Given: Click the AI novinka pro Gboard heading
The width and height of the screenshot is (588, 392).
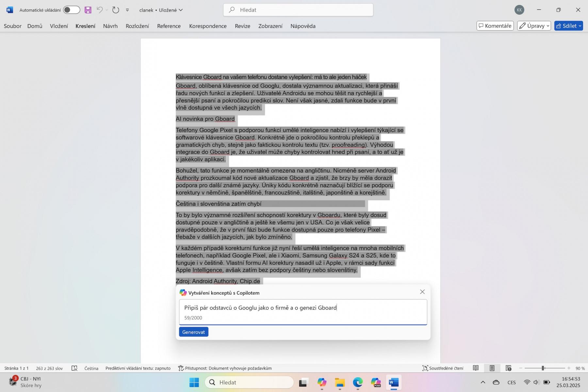Looking at the screenshot, I should click(205, 119).
